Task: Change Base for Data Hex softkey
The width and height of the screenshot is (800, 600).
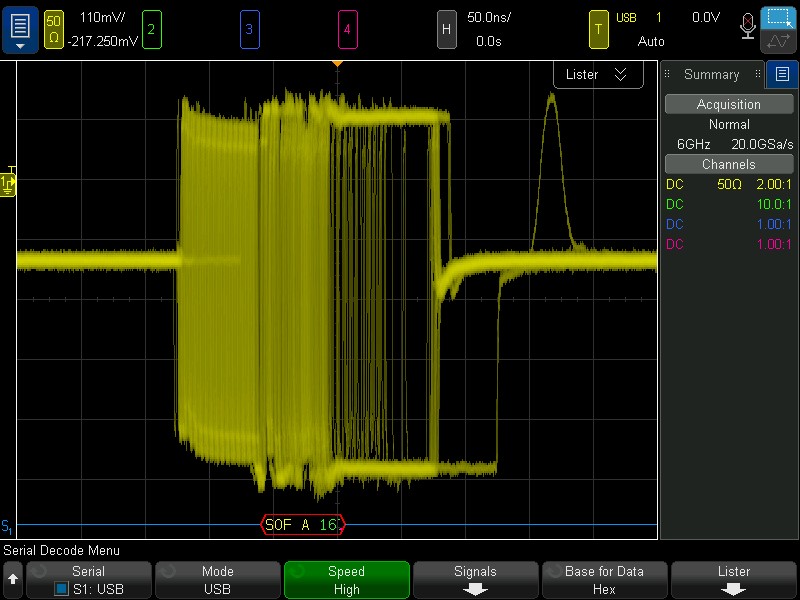Action: pos(605,580)
